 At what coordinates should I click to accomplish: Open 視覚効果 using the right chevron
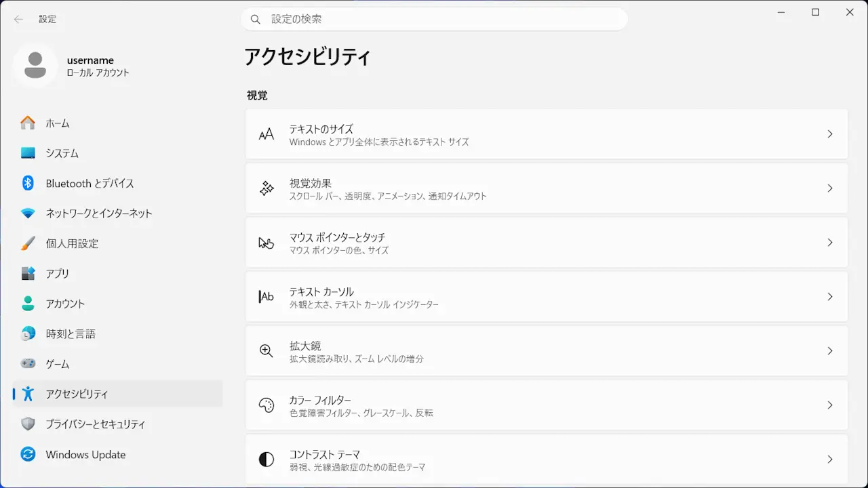(829, 188)
